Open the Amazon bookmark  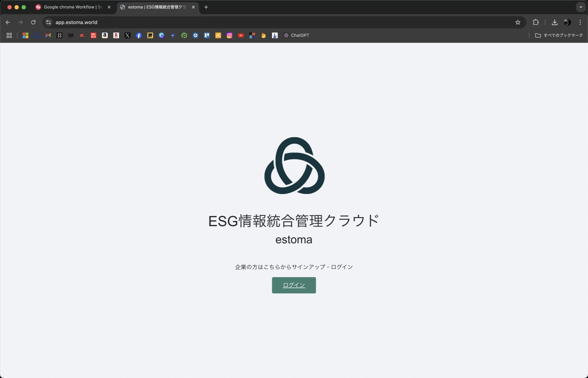click(x=105, y=35)
